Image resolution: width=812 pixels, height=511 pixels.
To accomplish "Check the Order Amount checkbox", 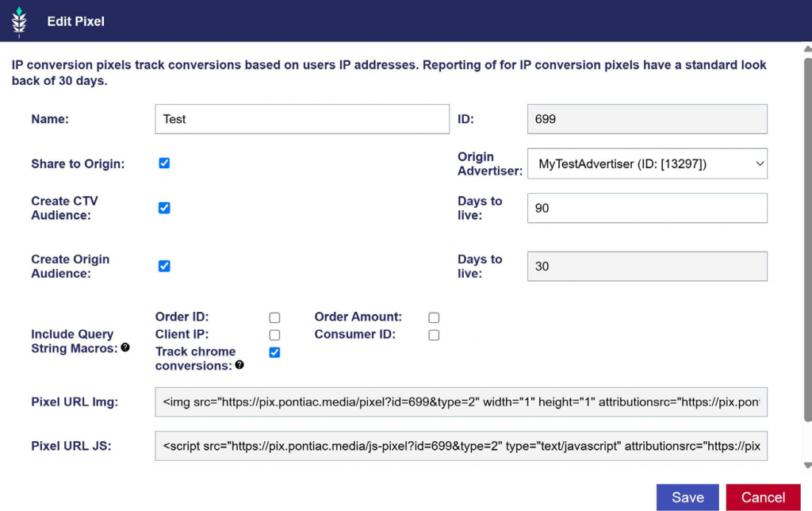I will pyautogui.click(x=434, y=317).
